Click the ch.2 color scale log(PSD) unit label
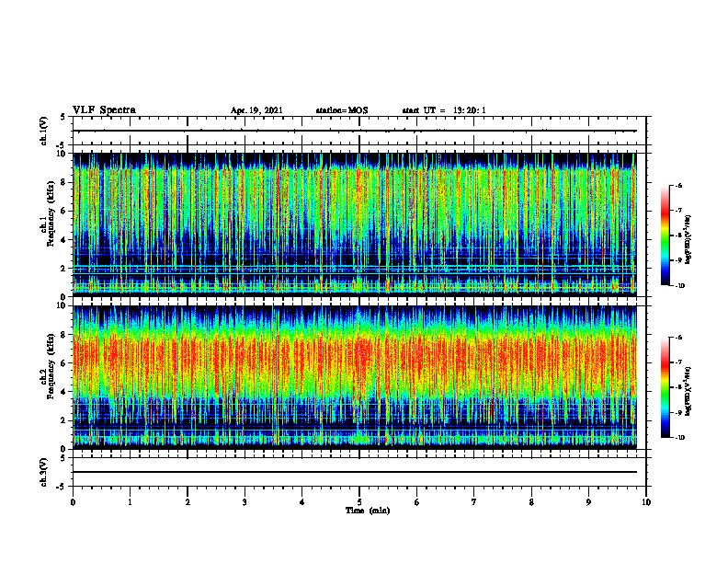728x563 pixels. coord(688,392)
